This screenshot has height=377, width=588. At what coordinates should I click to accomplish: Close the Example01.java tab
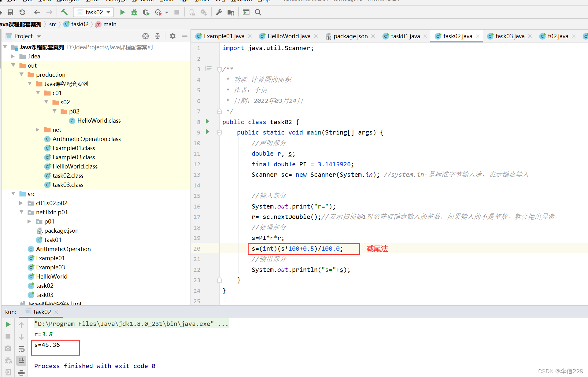click(x=250, y=36)
